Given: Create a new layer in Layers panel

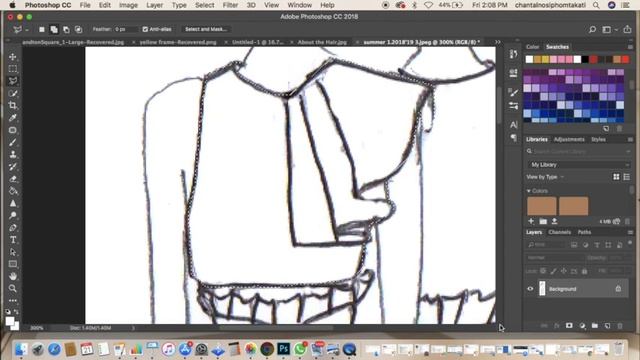Looking at the screenshot, I should pyautogui.click(x=607, y=326).
